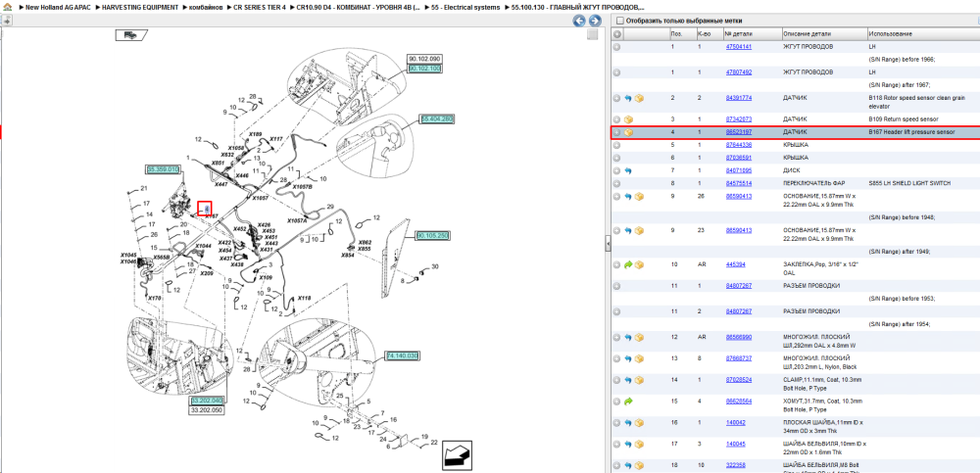Open breadcrumb 'комбайнов'

(206, 7)
